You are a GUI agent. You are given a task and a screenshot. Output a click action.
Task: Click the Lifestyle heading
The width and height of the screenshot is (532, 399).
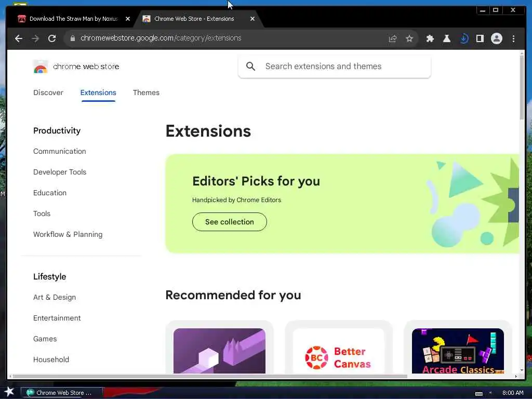click(x=49, y=276)
